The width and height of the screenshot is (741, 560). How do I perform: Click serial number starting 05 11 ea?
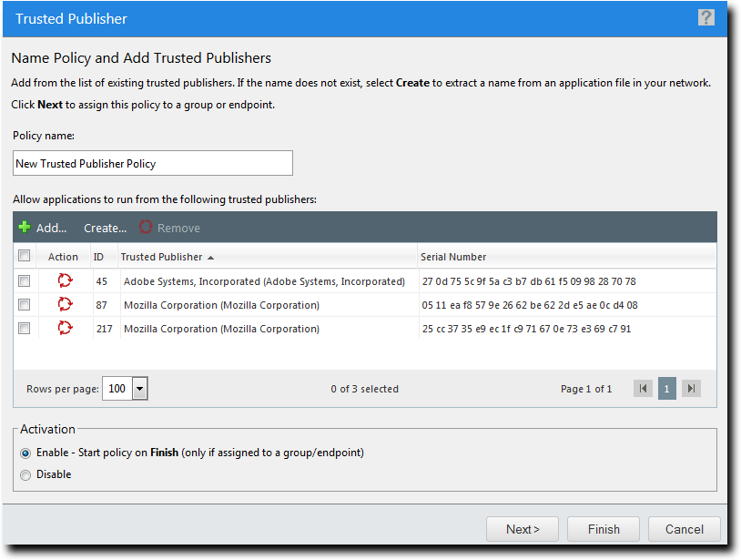[530, 305]
